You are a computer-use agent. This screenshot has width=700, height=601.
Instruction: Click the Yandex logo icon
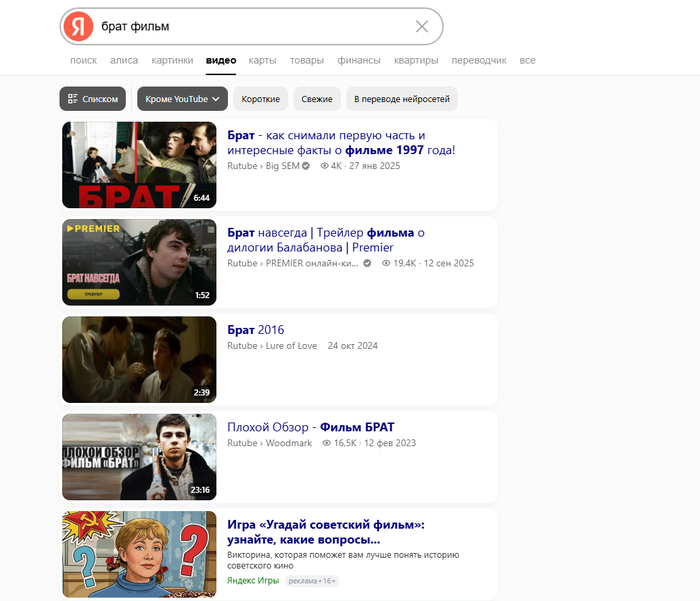point(78,26)
